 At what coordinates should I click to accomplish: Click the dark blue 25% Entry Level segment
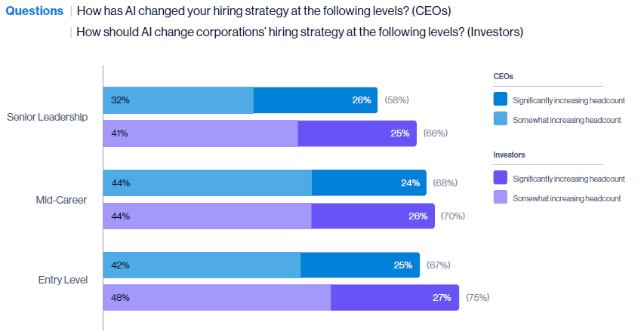pos(359,265)
